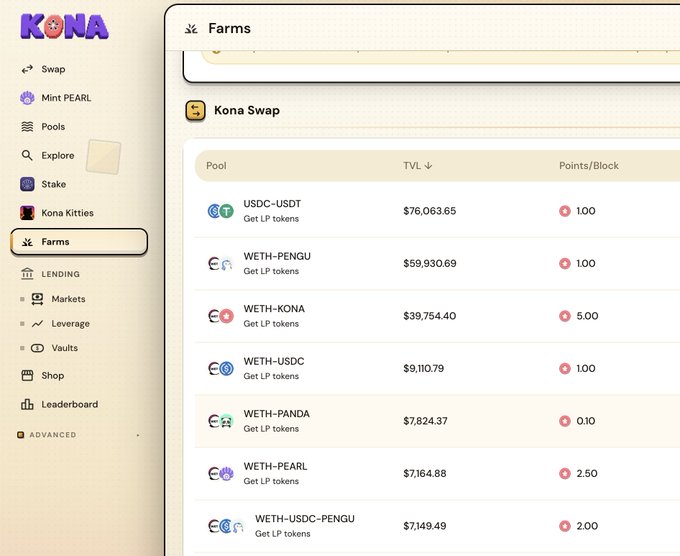Open Markets under Lending
Screen dimensions: 680x556
click(x=68, y=299)
